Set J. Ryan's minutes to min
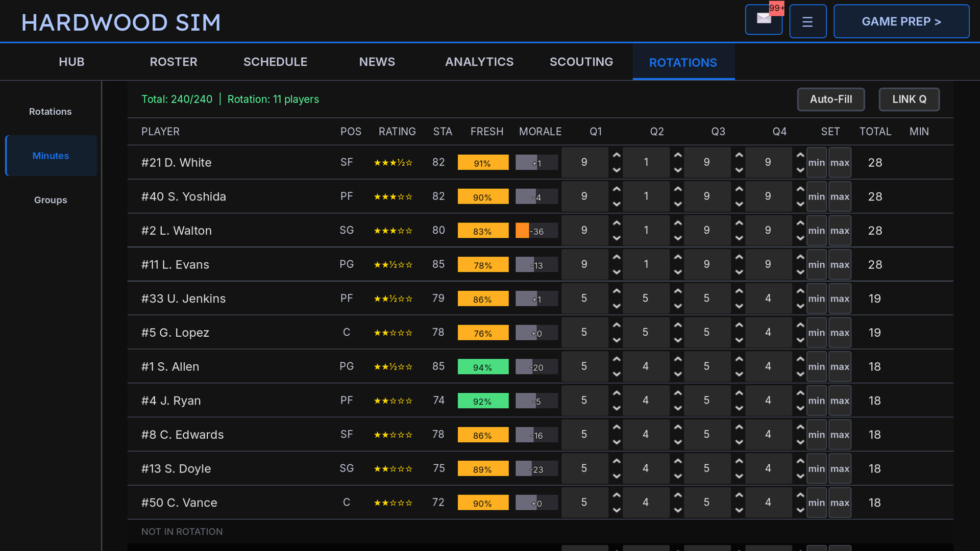The image size is (980, 551). point(816,400)
